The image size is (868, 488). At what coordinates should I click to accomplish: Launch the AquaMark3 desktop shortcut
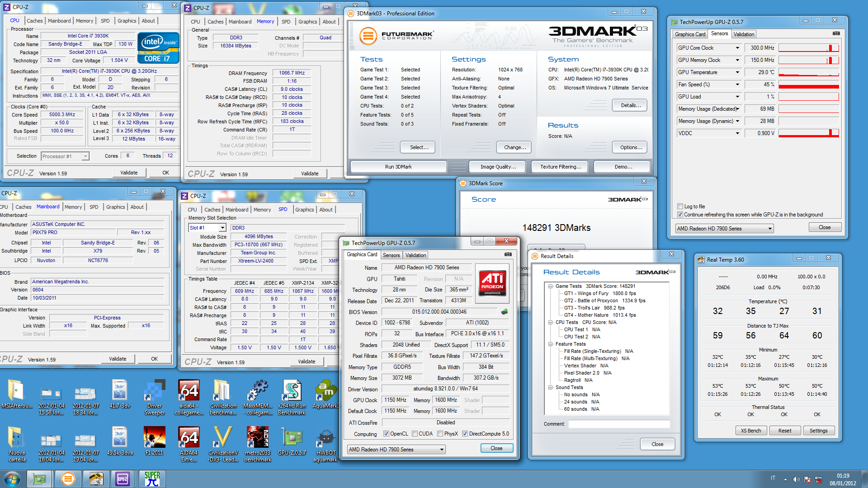coord(325,394)
